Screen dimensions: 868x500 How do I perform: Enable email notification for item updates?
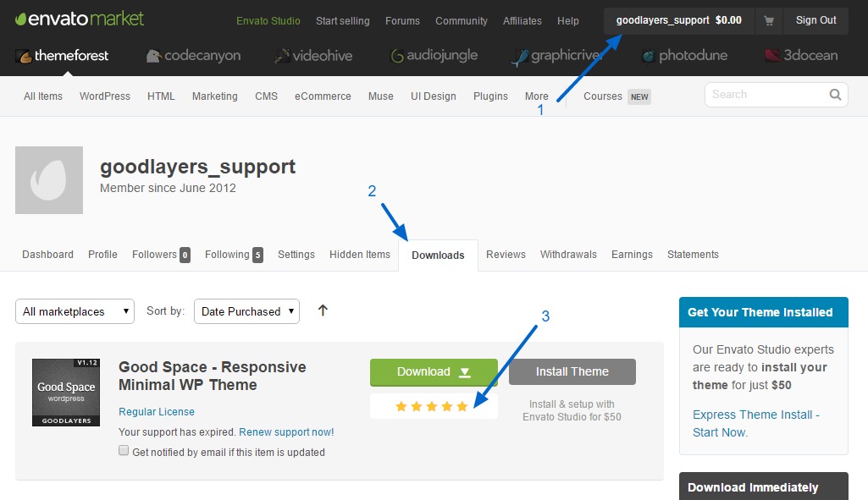pyautogui.click(x=124, y=451)
